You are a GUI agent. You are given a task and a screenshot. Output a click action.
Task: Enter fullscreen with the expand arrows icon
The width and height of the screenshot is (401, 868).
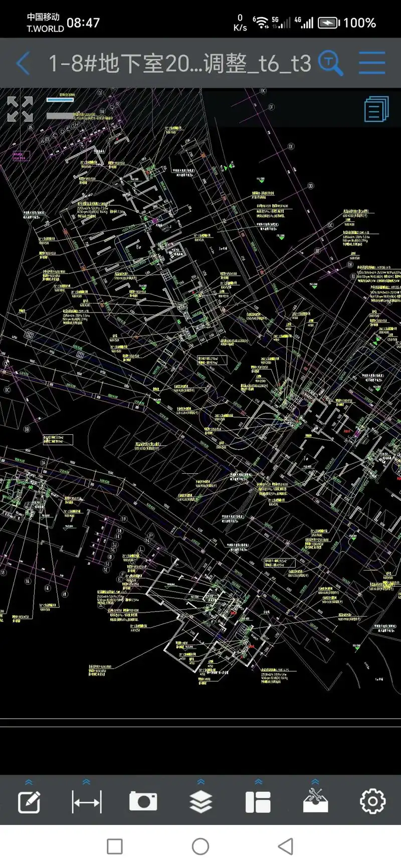pyautogui.click(x=20, y=109)
